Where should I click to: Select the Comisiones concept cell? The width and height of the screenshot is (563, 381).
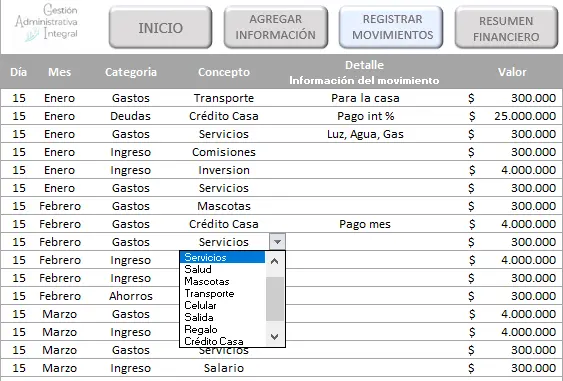point(224,152)
